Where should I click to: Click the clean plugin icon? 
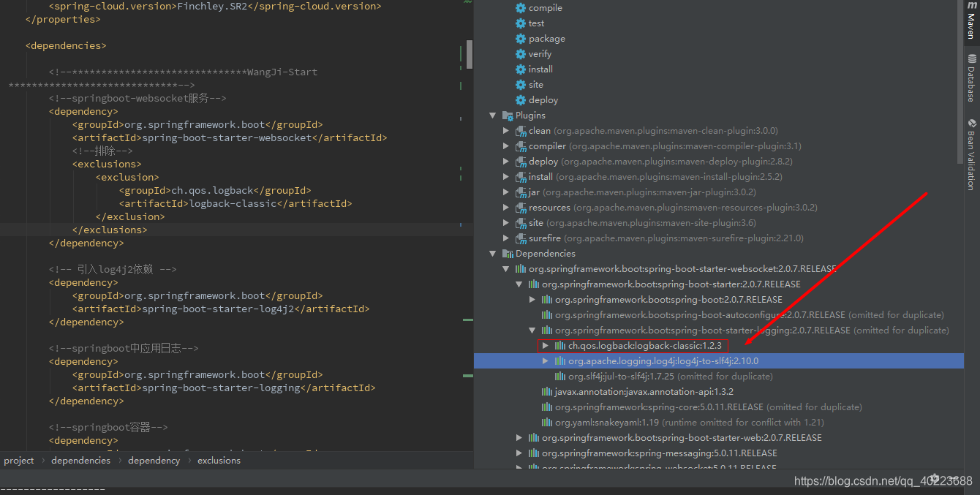(x=521, y=131)
